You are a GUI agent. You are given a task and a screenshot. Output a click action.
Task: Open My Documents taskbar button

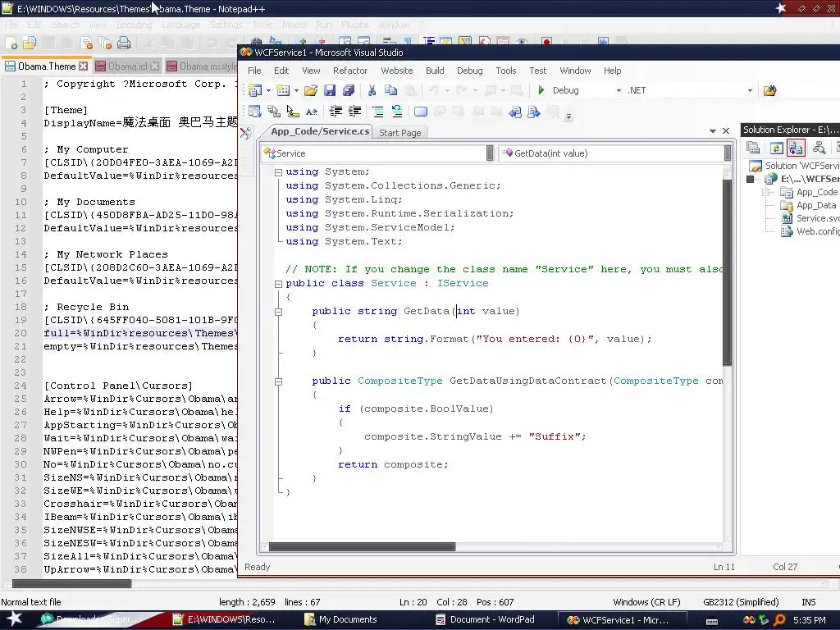pos(348,619)
